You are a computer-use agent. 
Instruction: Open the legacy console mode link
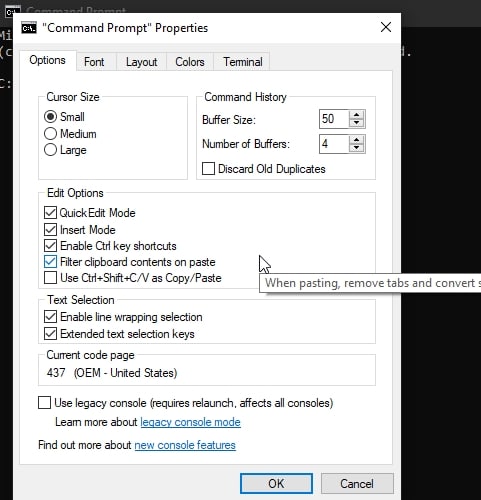(x=190, y=422)
